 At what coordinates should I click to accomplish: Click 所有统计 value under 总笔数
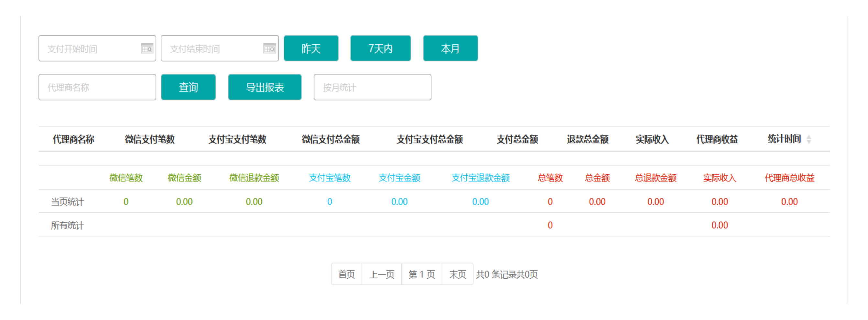point(550,225)
